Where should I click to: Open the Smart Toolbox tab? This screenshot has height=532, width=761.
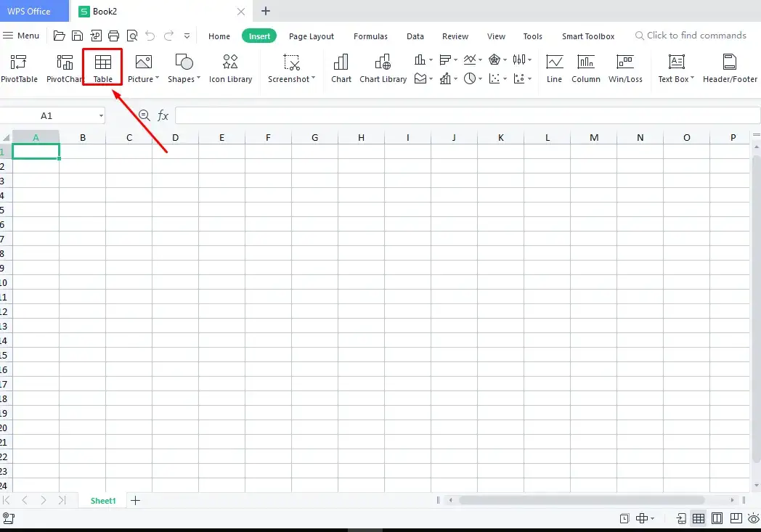coord(588,36)
